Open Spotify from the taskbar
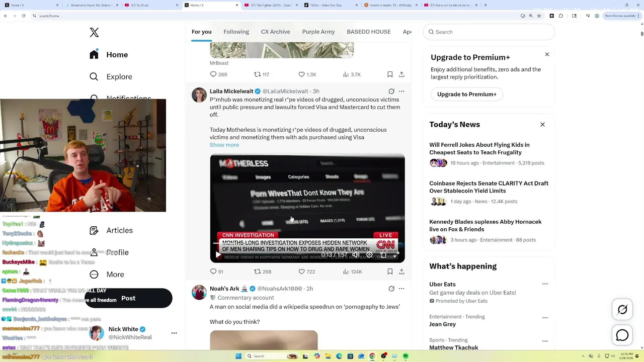Viewport: 644px width, 362px height. [406, 356]
